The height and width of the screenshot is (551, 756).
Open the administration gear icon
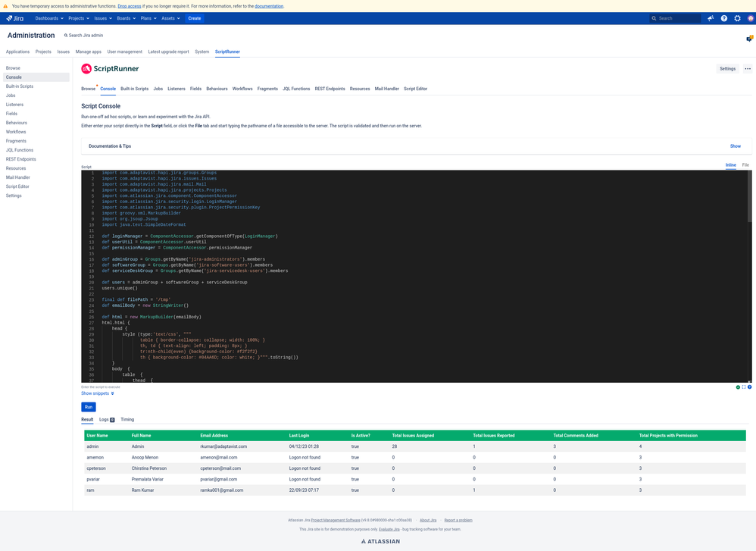tap(737, 18)
